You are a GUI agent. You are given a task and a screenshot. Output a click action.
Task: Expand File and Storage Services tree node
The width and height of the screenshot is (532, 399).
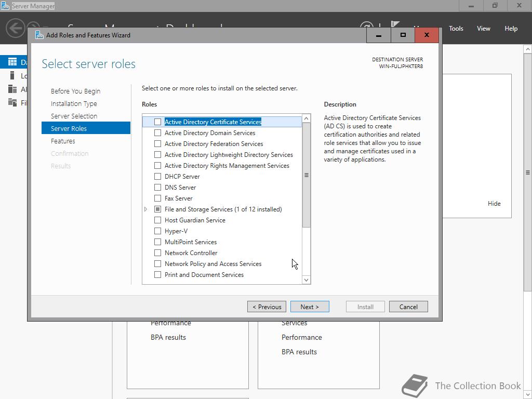pyautogui.click(x=146, y=209)
